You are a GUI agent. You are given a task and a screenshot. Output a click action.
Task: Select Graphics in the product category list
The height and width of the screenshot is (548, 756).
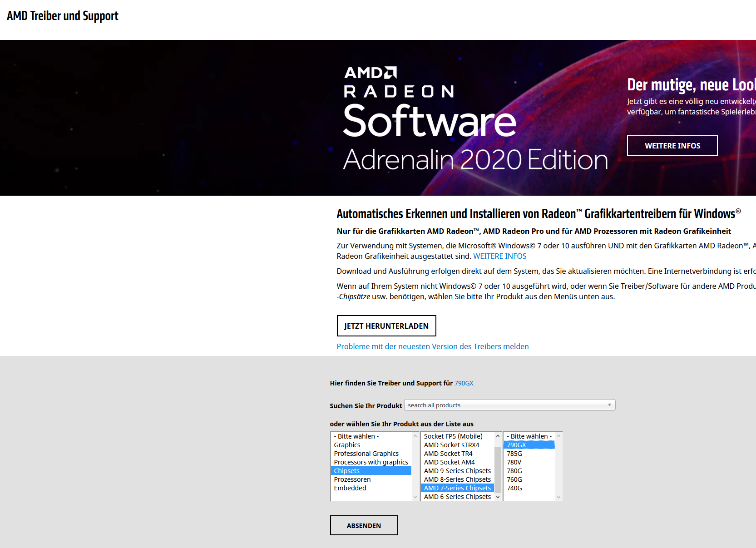click(x=371, y=445)
